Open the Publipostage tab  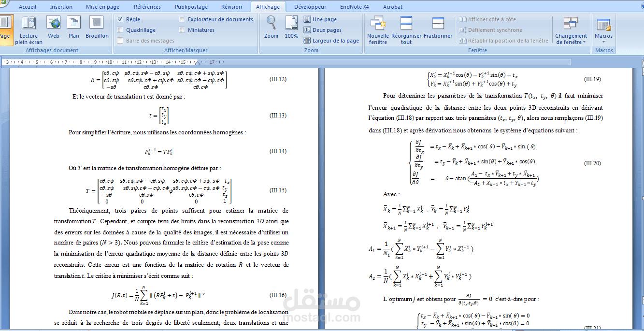click(191, 7)
